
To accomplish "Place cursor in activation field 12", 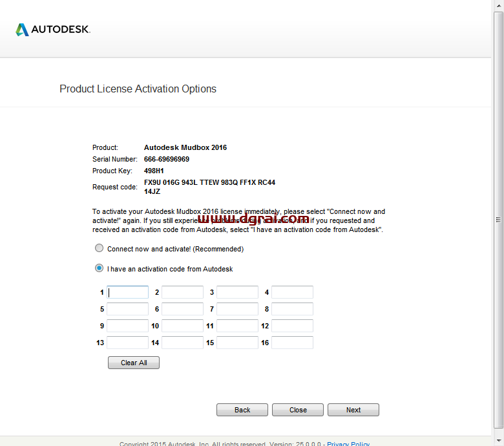I will [x=292, y=326].
